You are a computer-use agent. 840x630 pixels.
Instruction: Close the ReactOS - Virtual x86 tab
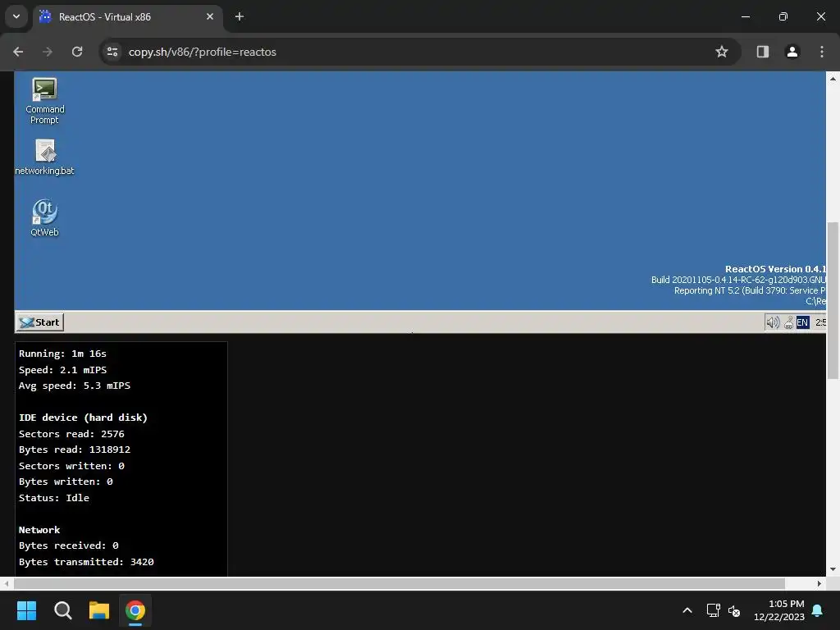[210, 17]
